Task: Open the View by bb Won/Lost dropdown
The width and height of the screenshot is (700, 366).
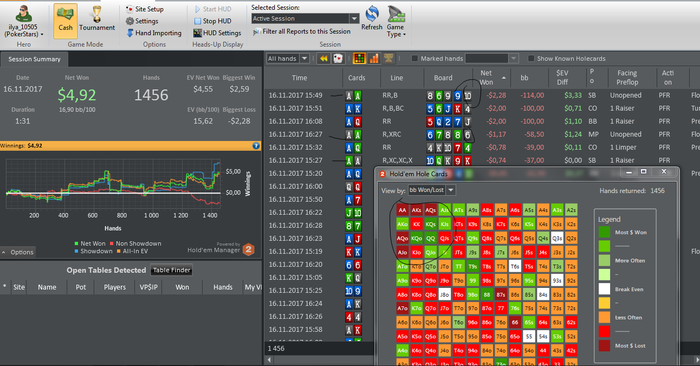Action: pyautogui.click(x=450, y=190)
